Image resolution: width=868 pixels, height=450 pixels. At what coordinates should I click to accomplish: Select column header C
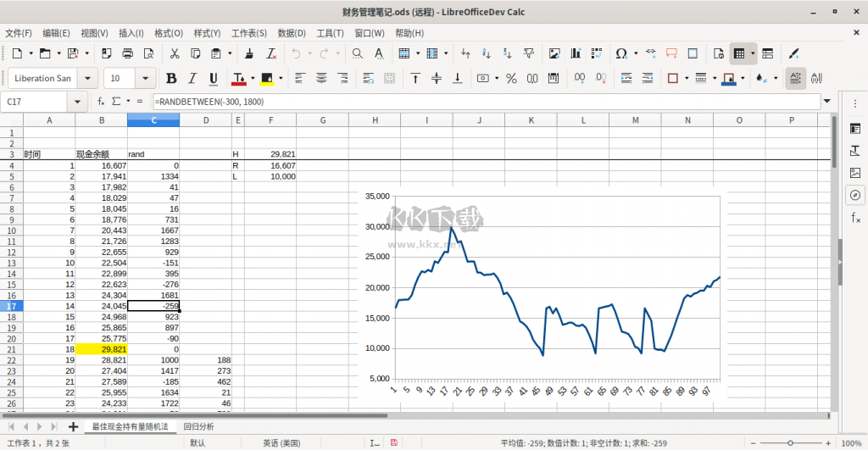[x=153, y=120]
